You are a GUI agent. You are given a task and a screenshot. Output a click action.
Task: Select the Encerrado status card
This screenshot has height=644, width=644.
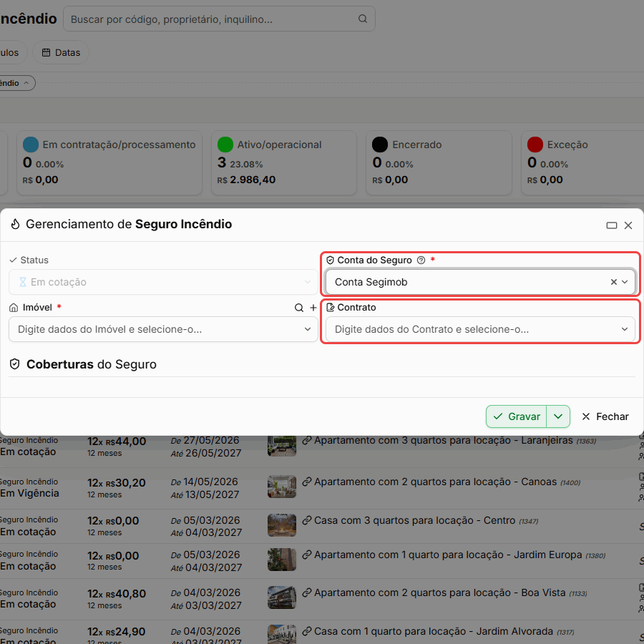[x=439, y=162]
